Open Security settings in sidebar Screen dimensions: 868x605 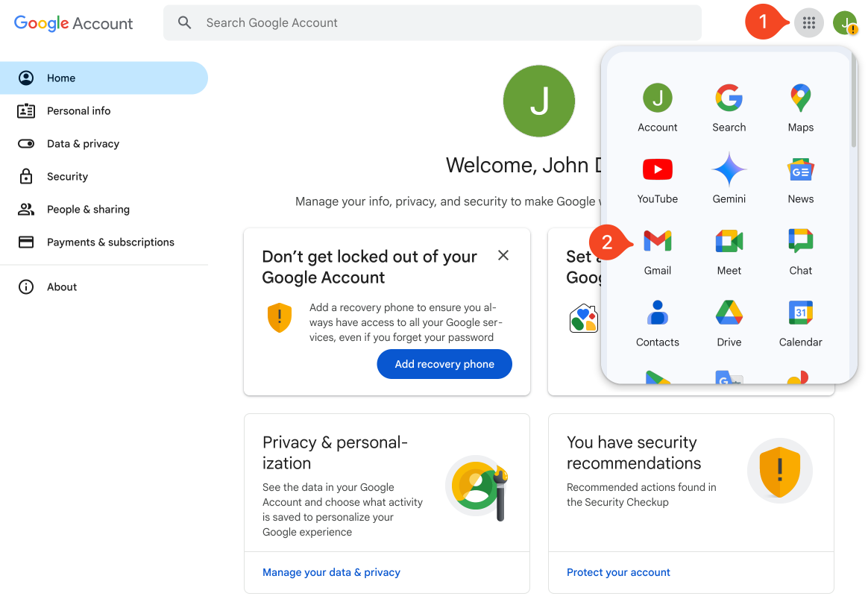point(67,177)
